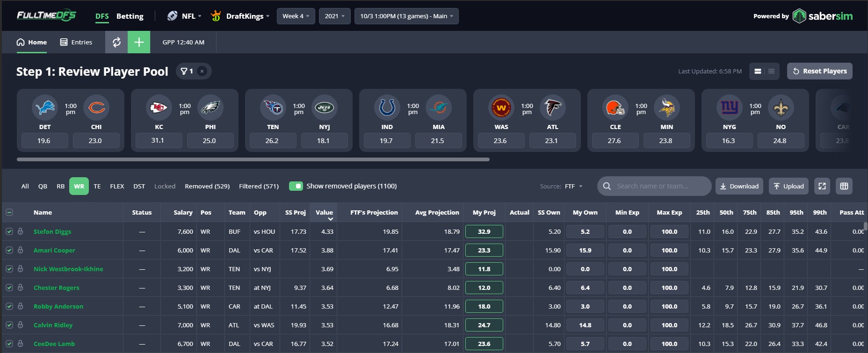The height and width of the screenshot is (353, 868).
Task: Uncheck the Robby Anderson row checkbox
Action: [x=9, y=306]
